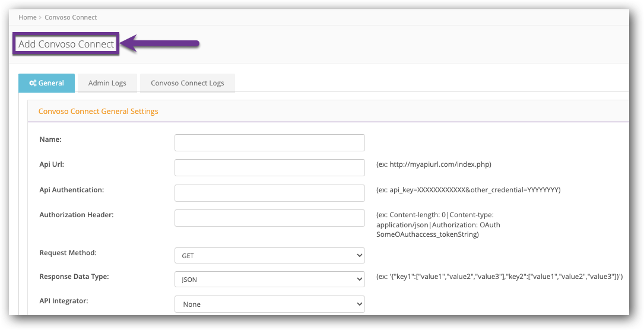Focus the Name input field

[269, 142]
